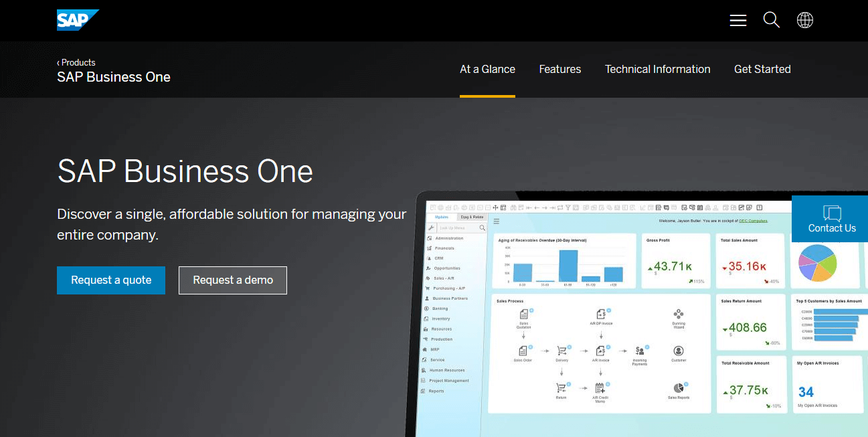
Task: Click the Return cart icon
Action: tap(561, 387)
